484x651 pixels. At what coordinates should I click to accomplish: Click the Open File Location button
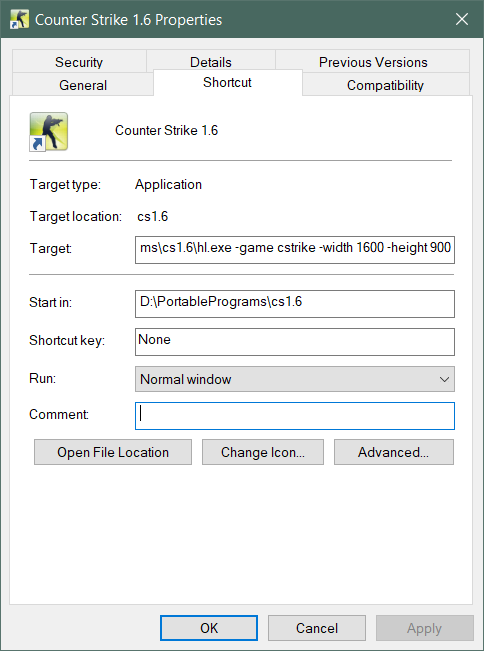click(113, 452)
